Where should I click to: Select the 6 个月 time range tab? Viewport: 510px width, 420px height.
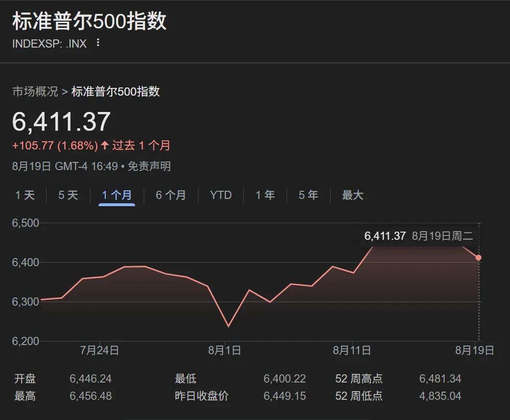171,195
